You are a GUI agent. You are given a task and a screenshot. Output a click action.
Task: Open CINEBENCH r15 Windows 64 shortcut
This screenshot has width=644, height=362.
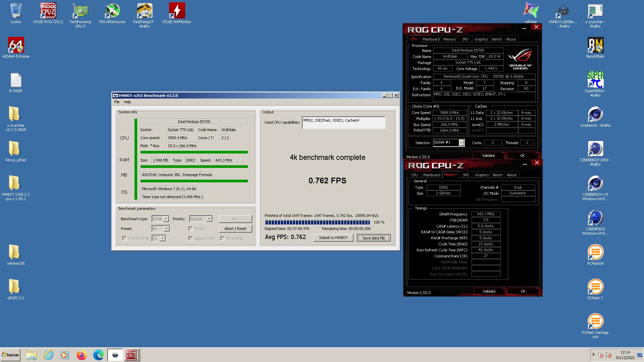[595, 188]
